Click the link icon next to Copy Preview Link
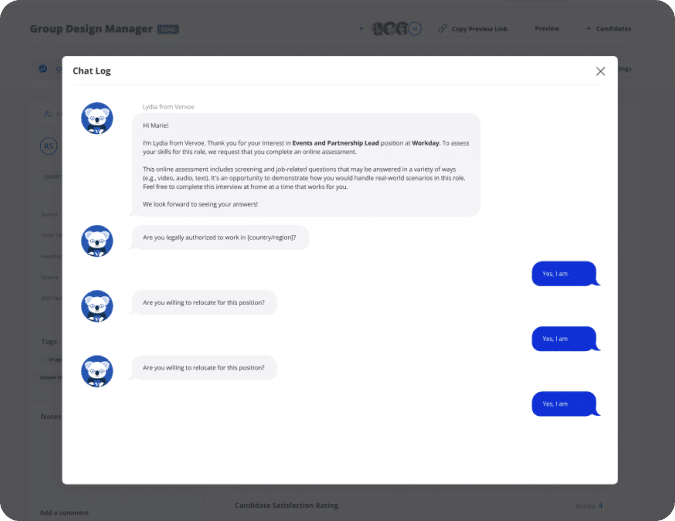 point(443,28)
